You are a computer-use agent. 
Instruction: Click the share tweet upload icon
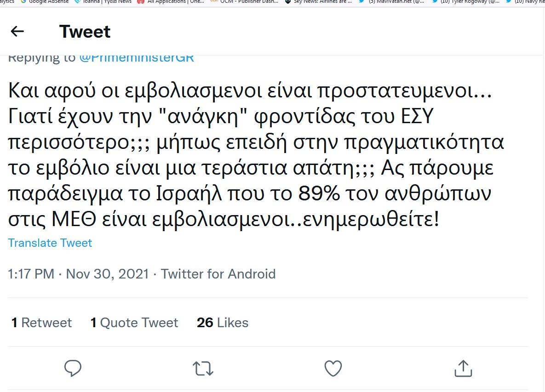463,368
